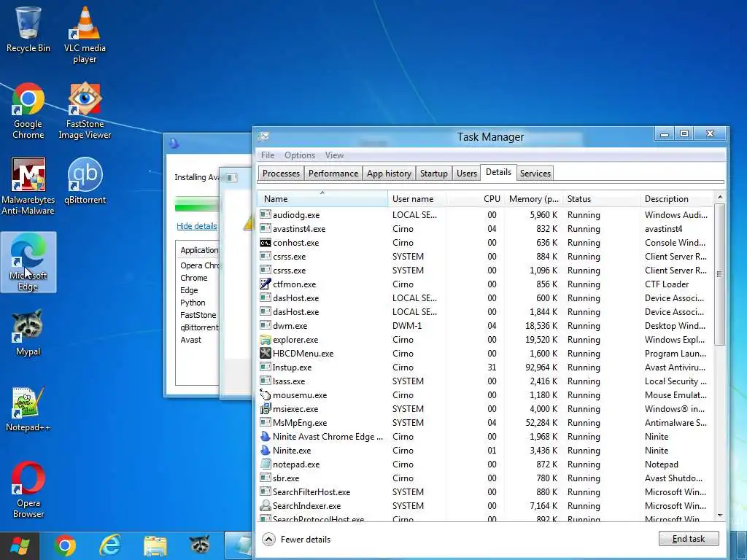
Task: Switch to the Services tab
Action: coord(535,174)
